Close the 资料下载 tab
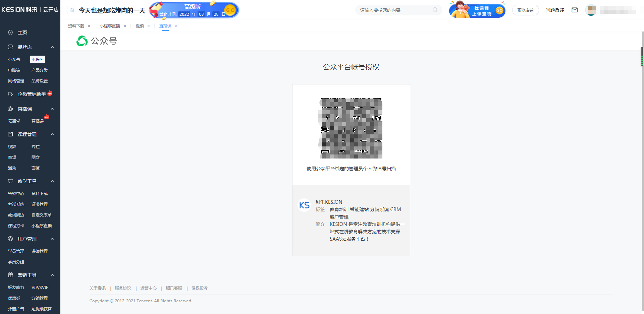Image resolution: width=644 pixels, height=314 pixels. point(89,26)
